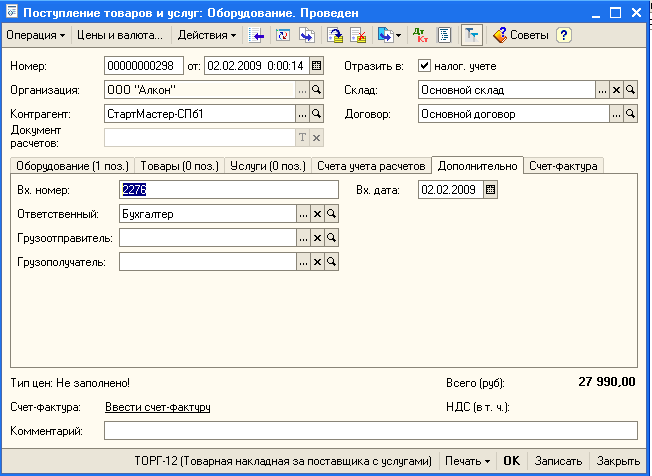The width and height of the screenshot is (652, 476).
Task: Clear Документ расчетов field with X
Action: 316,138
